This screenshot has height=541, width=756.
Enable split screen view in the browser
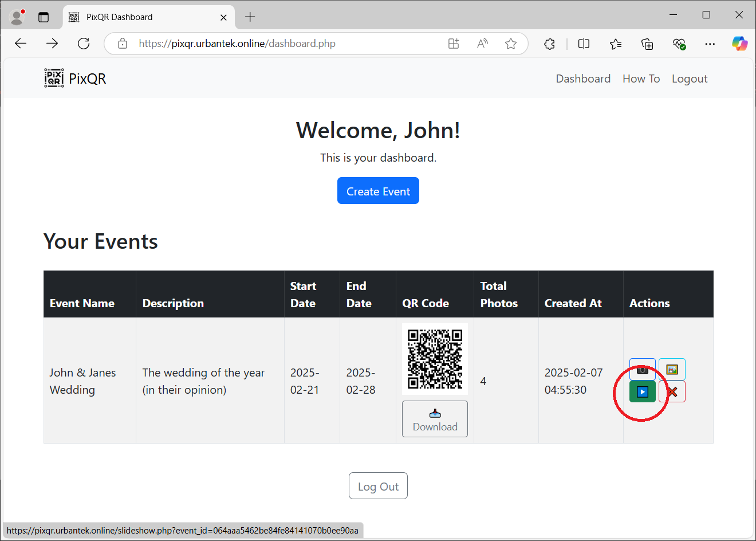pyautogui.click(x=584, y=44)
